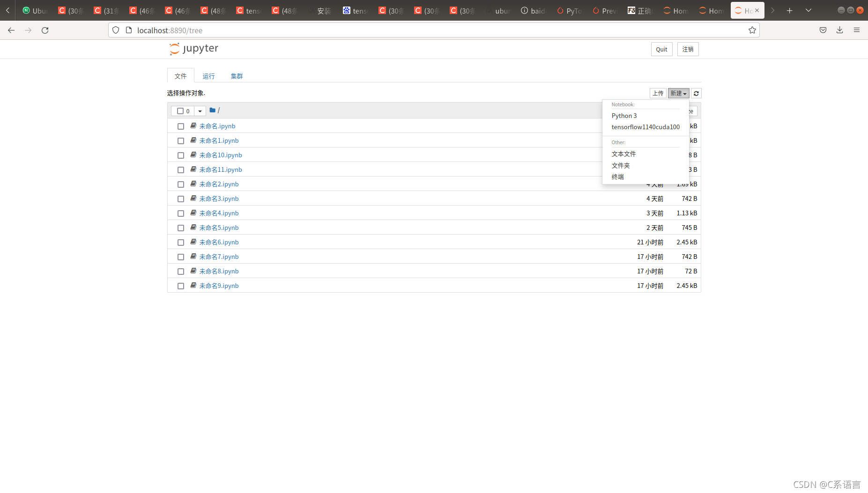The width and height of the screenshot is (868, 493).
Task: Tick the checkbox for 未命名11.ipynb
Action: pyautogui.click(x=181, y=170)
